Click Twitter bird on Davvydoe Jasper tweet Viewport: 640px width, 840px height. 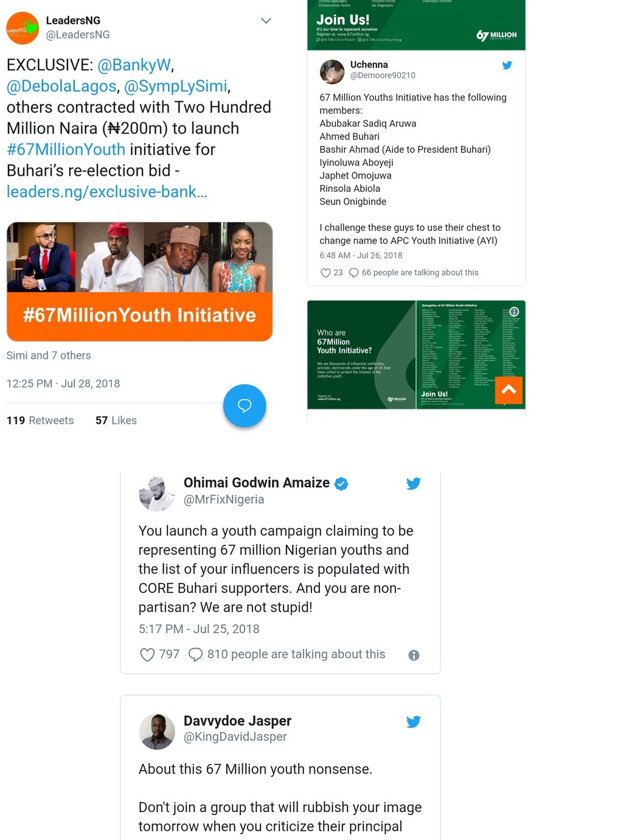click(414, 721)
